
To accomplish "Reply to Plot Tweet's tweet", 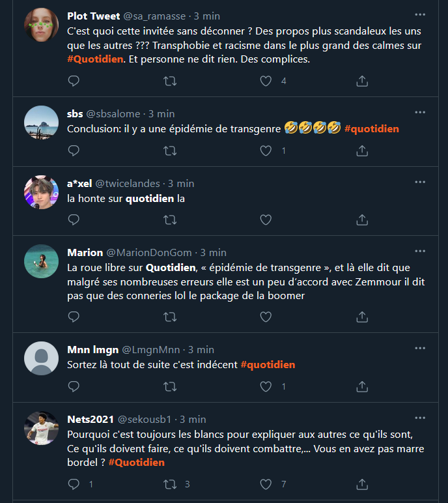I will pyautogui.click(x=74, y=81).
